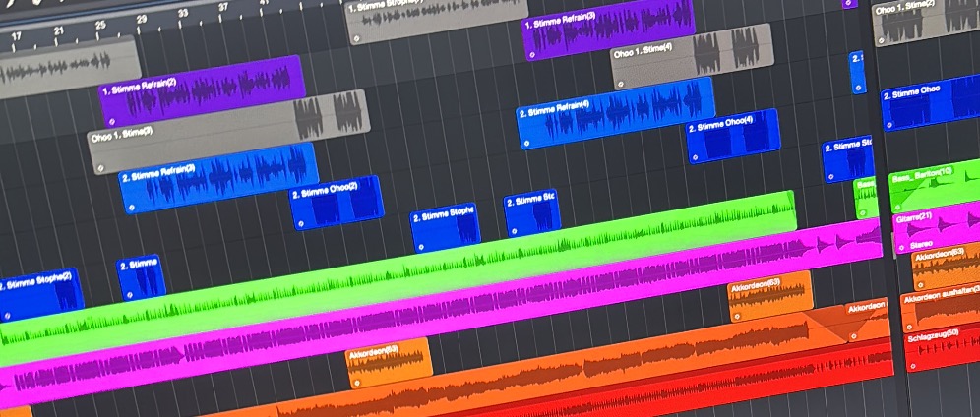
Task: Click bar 17 on the timeline ruler
Action: [17, 36]
